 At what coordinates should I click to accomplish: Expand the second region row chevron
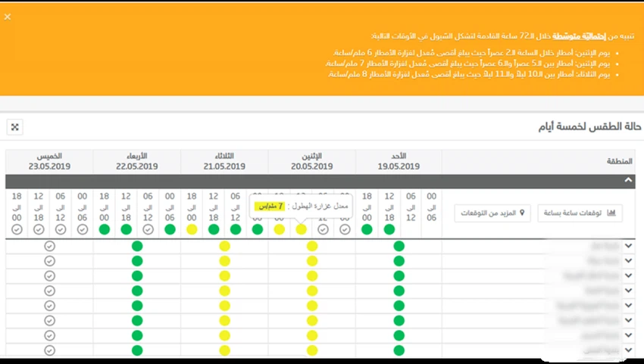[x=628, y=261]
